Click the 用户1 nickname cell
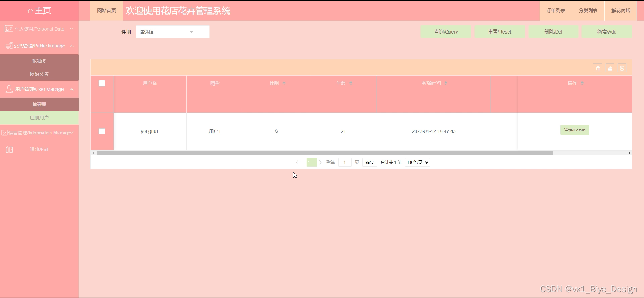This screenshot has height=298, width=644. [215, 131]
